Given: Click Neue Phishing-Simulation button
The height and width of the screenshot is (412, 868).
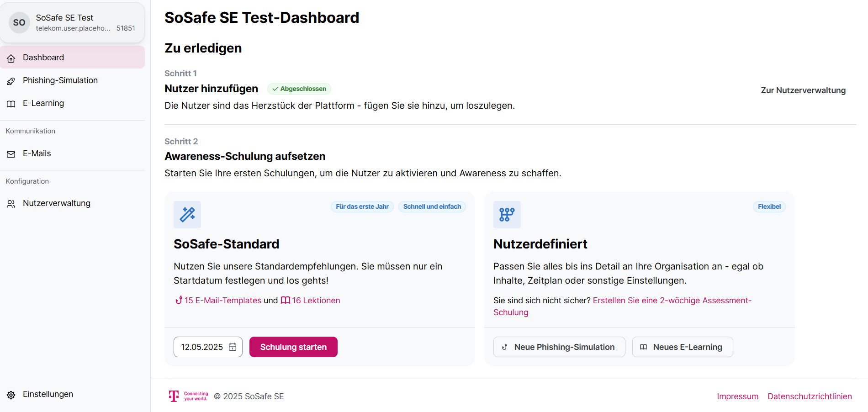Looking at the screenshot, I should 559,347.
